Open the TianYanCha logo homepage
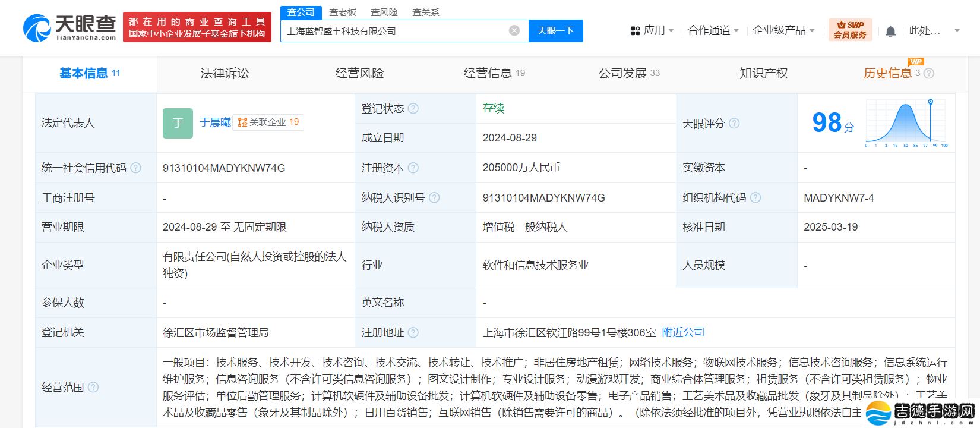 click(x=70, y=28)
